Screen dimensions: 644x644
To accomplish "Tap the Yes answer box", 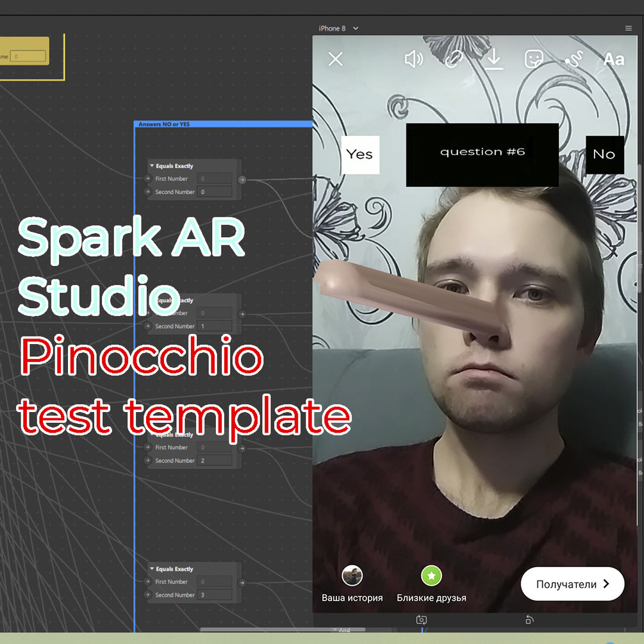I will (x=359, y=154).
